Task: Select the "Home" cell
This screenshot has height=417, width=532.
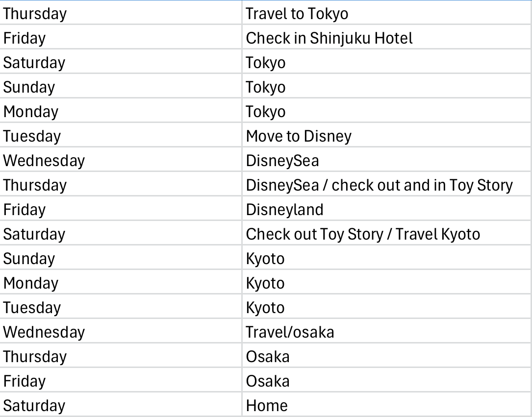Action: coord(267,405)
